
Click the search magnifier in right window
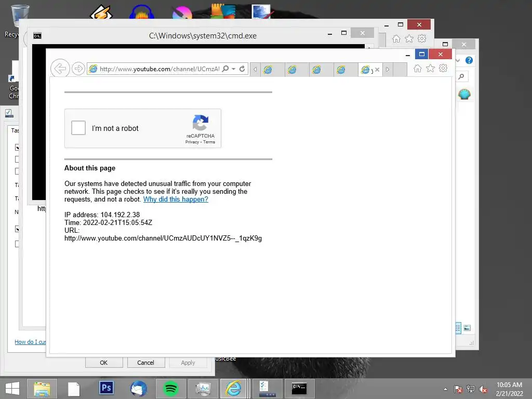click(461, 76)
